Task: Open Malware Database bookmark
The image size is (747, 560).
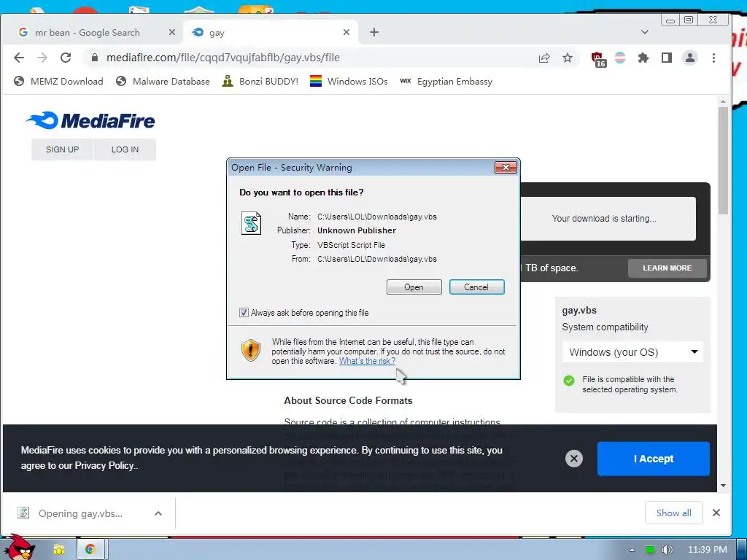Action: click(x=163, y=82)
